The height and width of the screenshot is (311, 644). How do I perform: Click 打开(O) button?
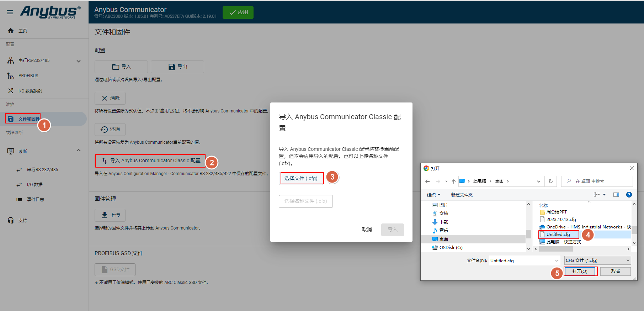(x=580, y=272)
